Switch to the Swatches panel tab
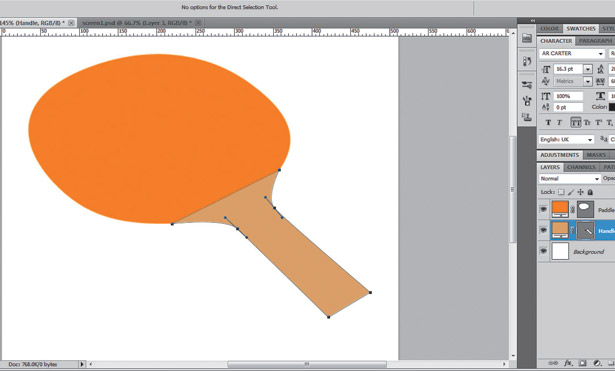 581,29
